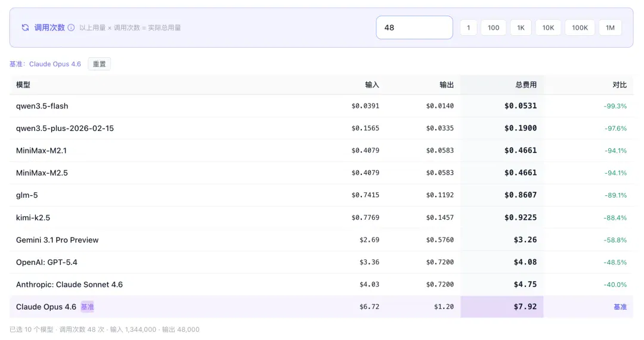Screen dimensions: 644x340
Task: Click glm-5 input cost $0.7415
Action: tap(365, 195)
